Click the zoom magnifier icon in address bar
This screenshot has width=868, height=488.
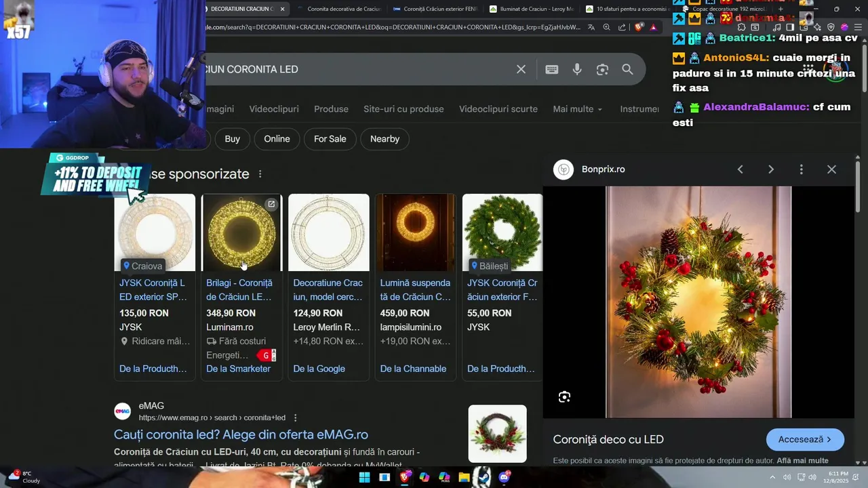[606, 28]
